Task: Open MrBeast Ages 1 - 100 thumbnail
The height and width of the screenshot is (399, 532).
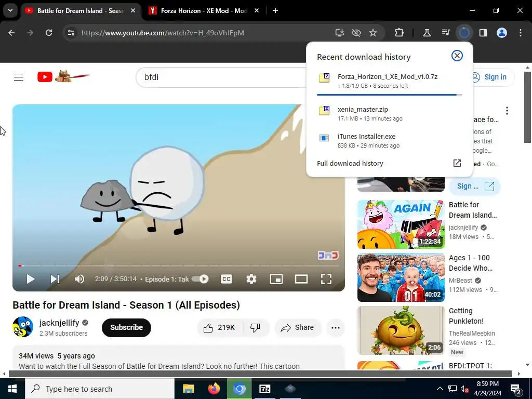Action: pyautogui.click(x=401, y=277)
